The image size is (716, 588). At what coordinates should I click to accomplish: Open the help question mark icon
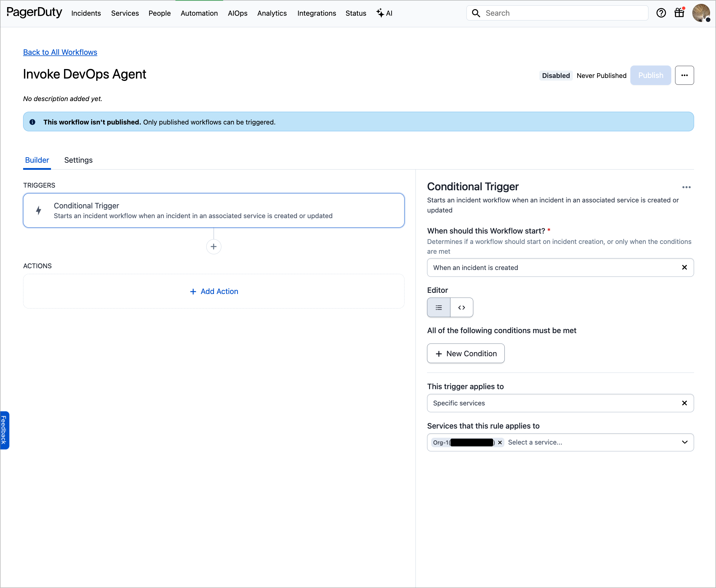click(x=661, y=13)
